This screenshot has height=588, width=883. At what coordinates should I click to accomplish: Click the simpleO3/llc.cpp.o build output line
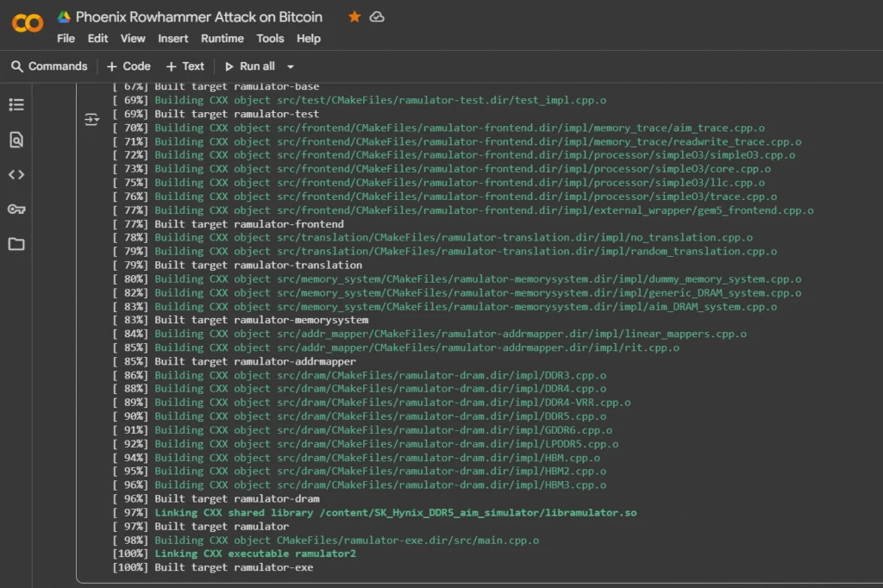[x=438, y=183]
